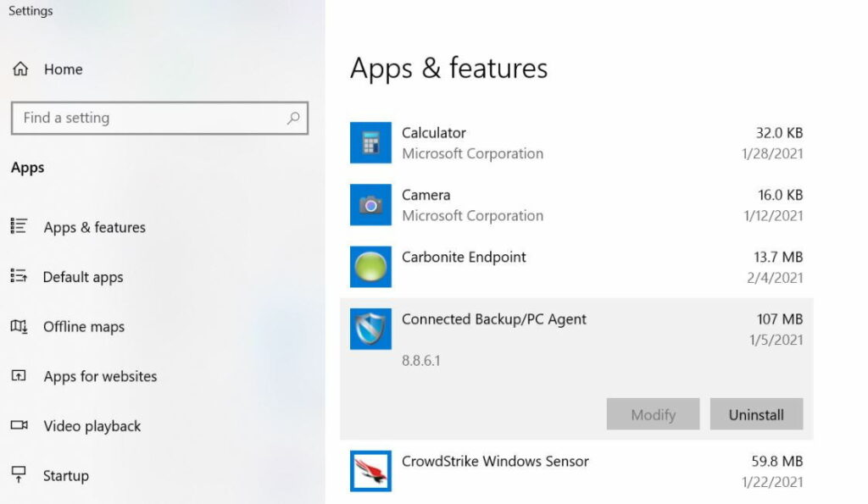Uninstall Connected Backup/PC Agent
Viewport: 868px width, 504px height.
click(x=756, y=414)
